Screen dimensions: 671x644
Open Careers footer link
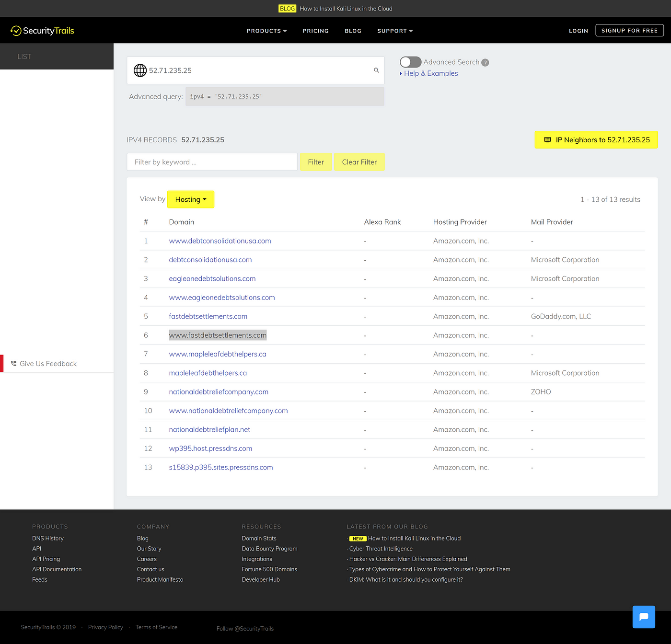(147, 559)
